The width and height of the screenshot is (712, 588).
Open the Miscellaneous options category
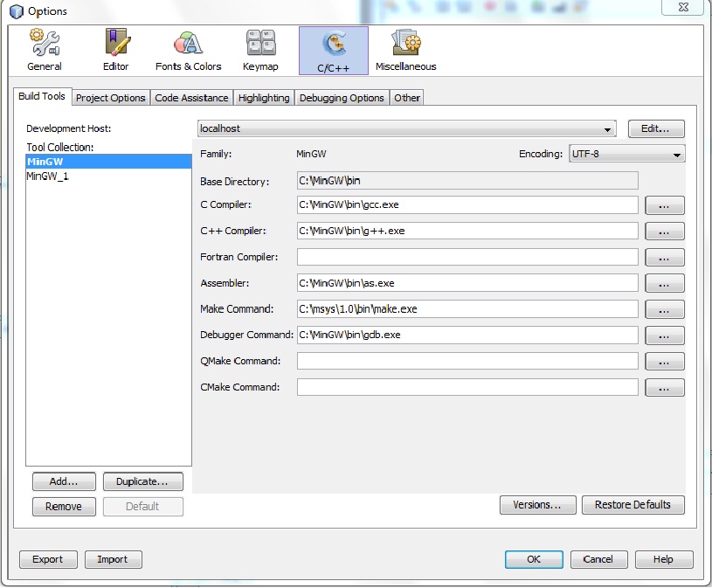pyautogui.click(x=405, y=51)
